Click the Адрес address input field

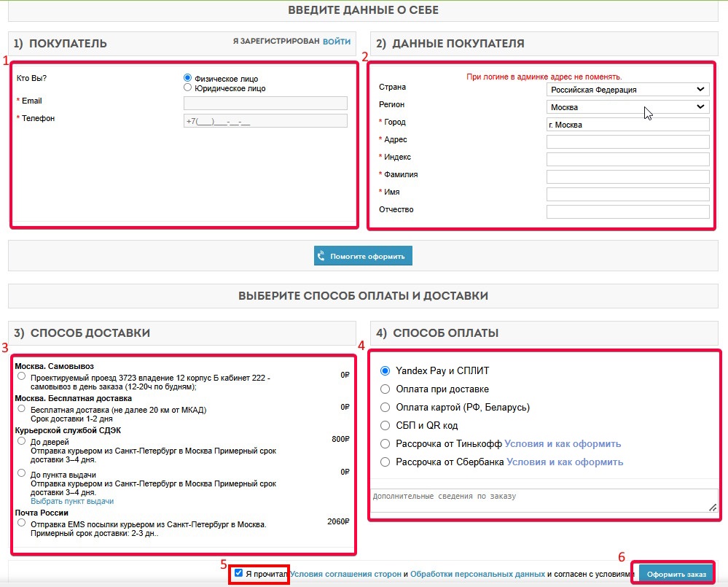pos(627,141)
